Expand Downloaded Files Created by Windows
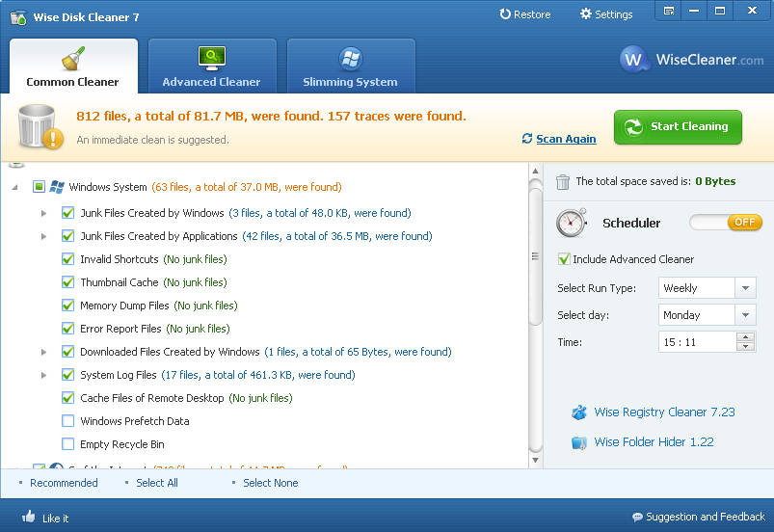The height and width of the screenshot is (532, 774). (x=44, y=353)
